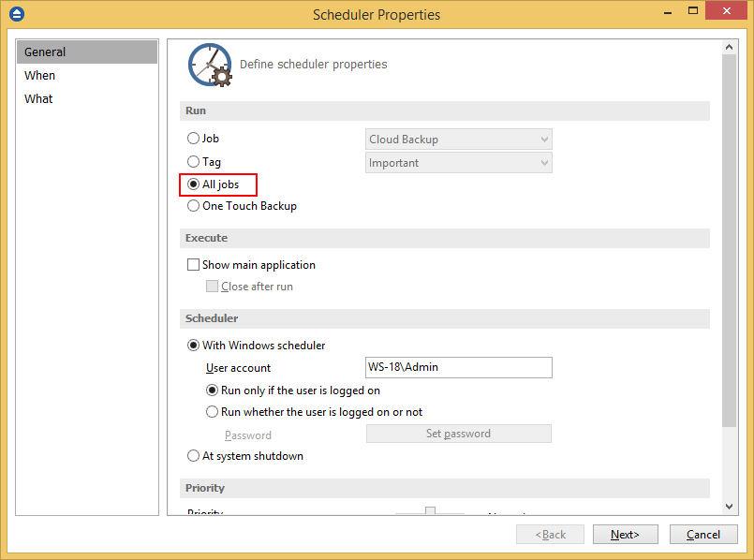Open the Cloud Backup job dropdown
The height and width of the screenshot is (560, 754).
tap(458, 140)
